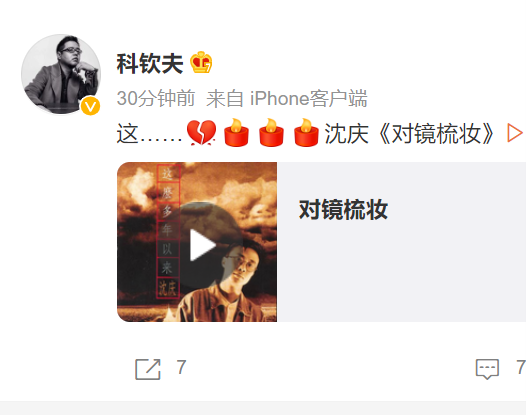The width and height of the screenshot is (526, 415).
Task: Click the iPhone客户端 source link
Action: (x=309, y=99)
